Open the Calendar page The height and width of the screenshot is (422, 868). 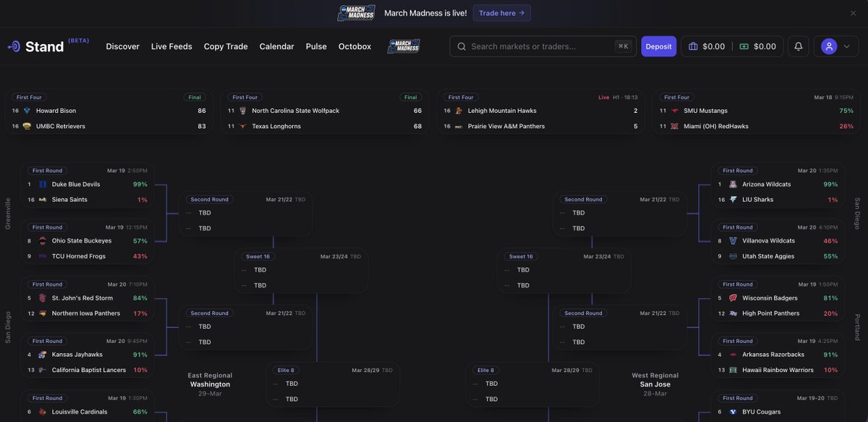277,46
